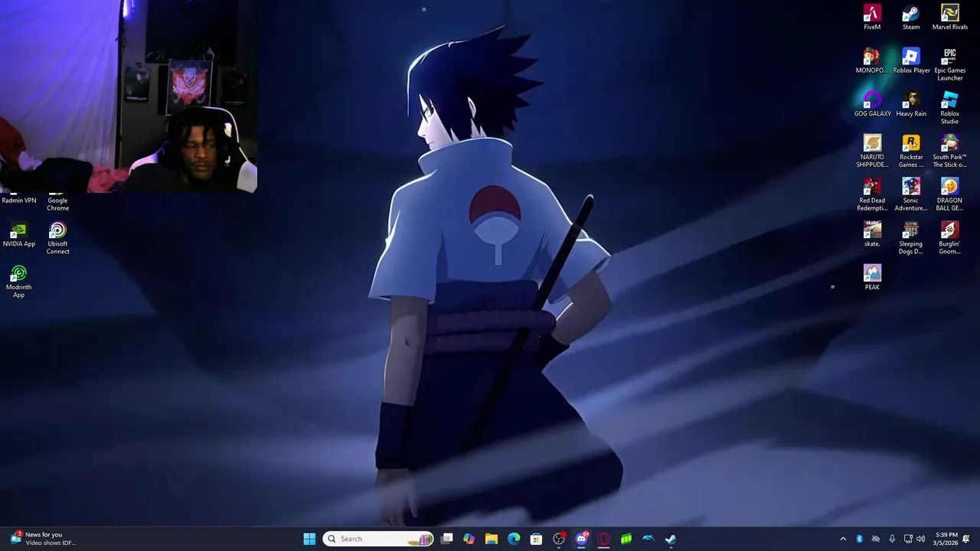Click the Ubisoft Connect shortcut
980x551 pixels.
(57, 238)
